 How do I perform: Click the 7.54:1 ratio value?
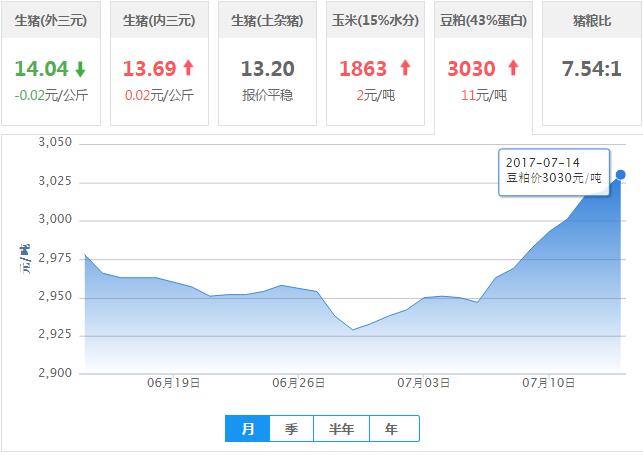(592, 68)
